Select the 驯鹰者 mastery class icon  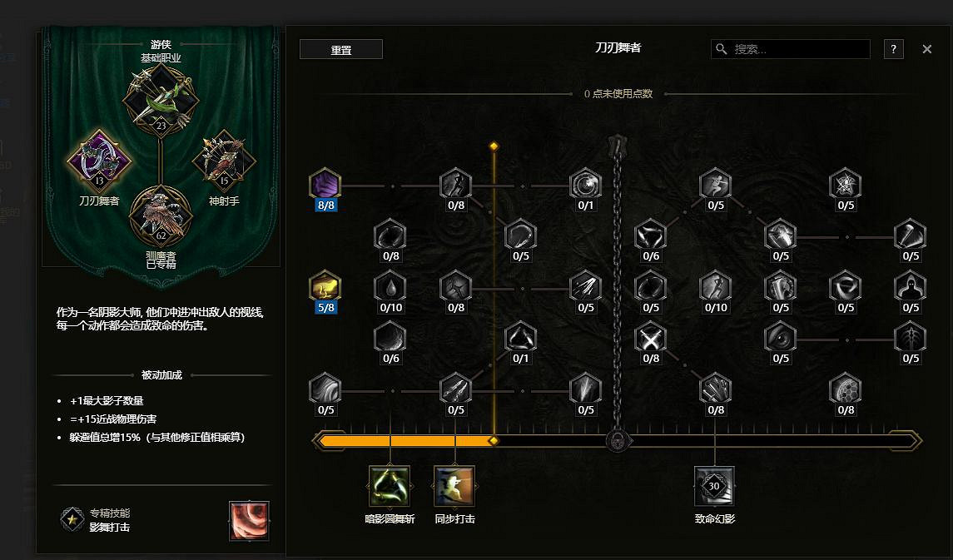(x=161, y=215)
